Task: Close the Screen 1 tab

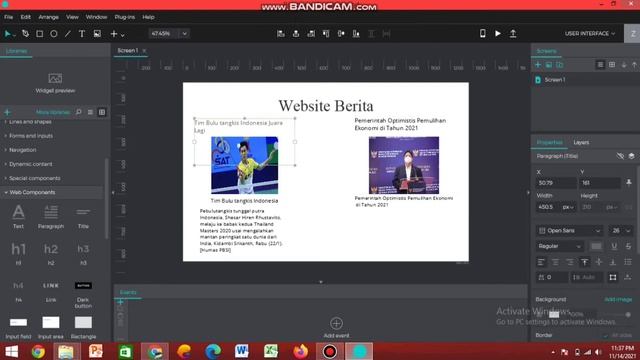Action: point(144,51)
